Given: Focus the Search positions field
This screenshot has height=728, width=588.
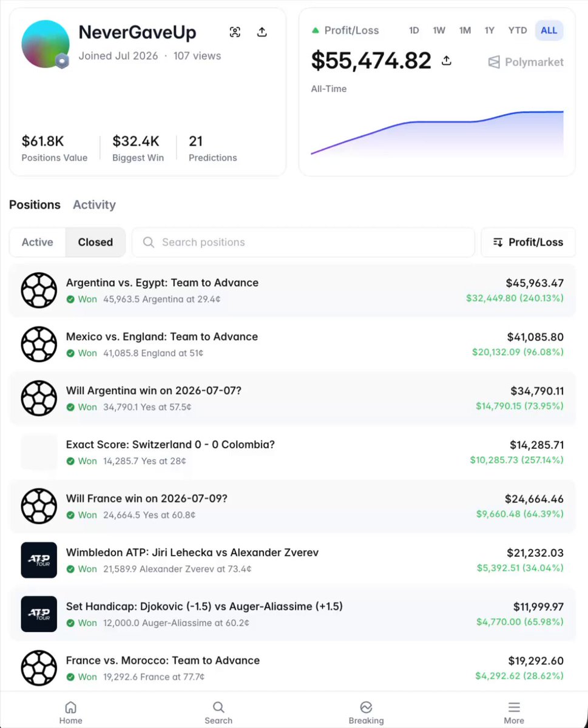Looking at the screenshot, I should [303, 242].
